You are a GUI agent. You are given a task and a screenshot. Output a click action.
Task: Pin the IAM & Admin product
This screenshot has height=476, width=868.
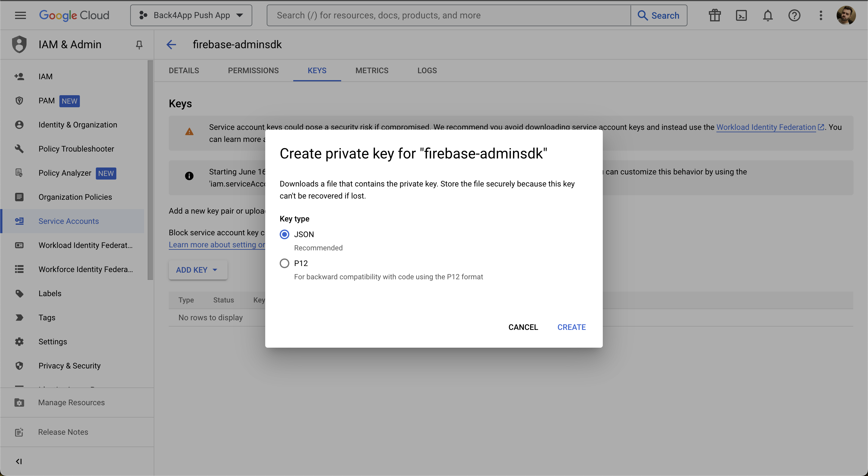(139, 45)
